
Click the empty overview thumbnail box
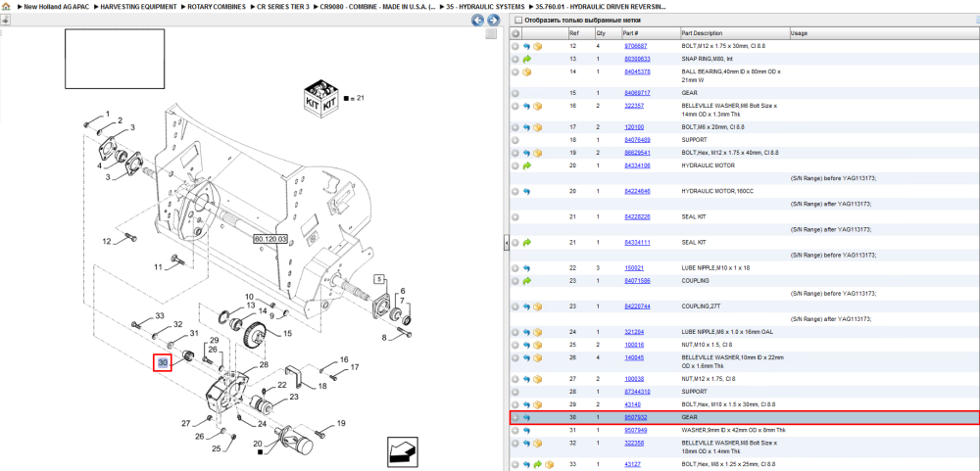[x=115, y=60]
